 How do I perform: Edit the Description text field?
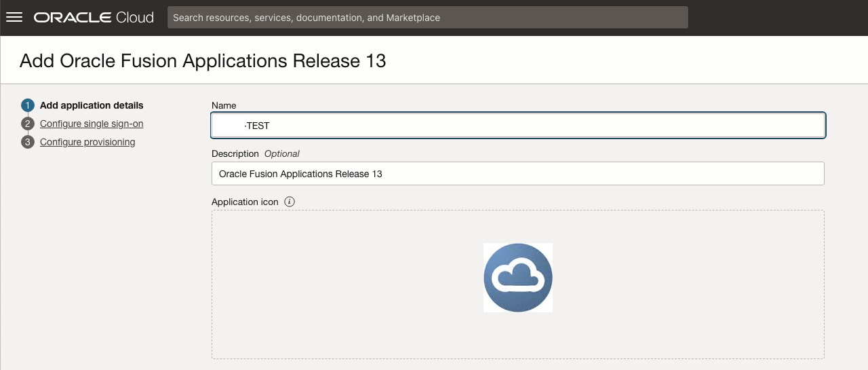coord(518,174)
